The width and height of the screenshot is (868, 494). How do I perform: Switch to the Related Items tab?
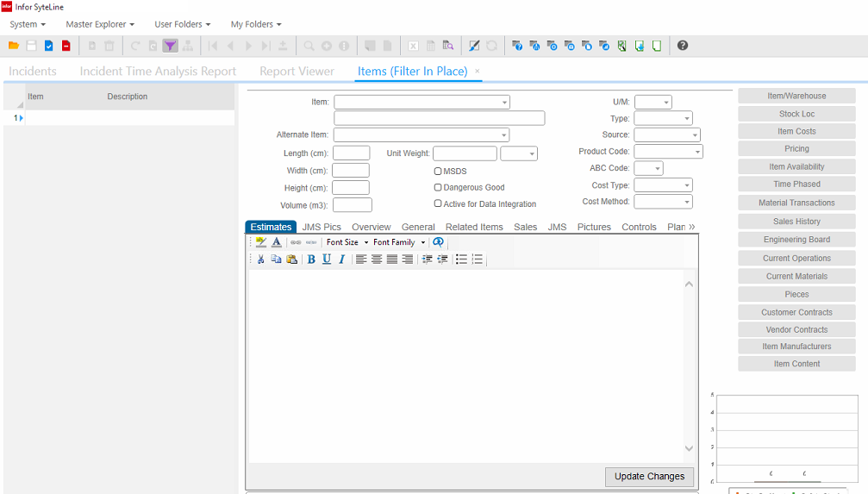click(x=474, y=227)
